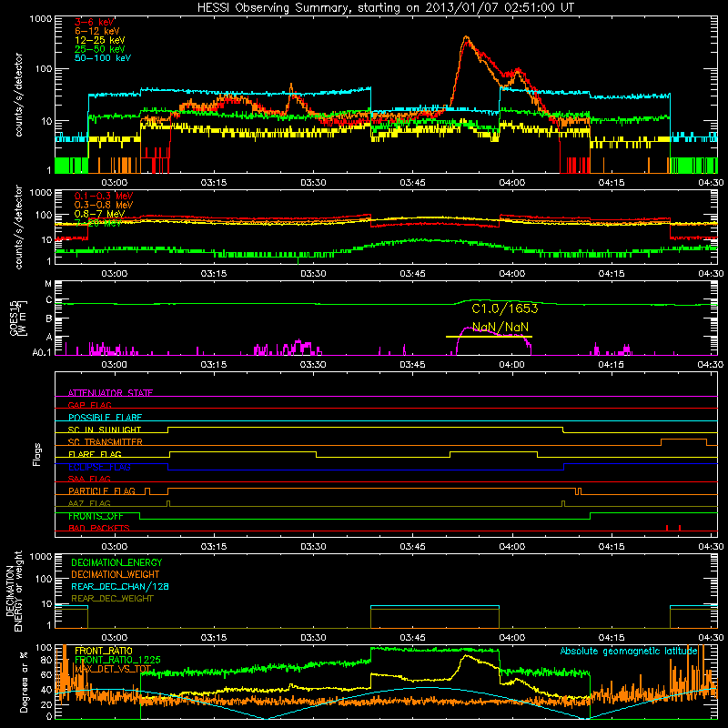Viewport: 728px width, 728px height.
Task: Click the REAR_DEC_CHAN/128 legend label
Action: [120, 586]
